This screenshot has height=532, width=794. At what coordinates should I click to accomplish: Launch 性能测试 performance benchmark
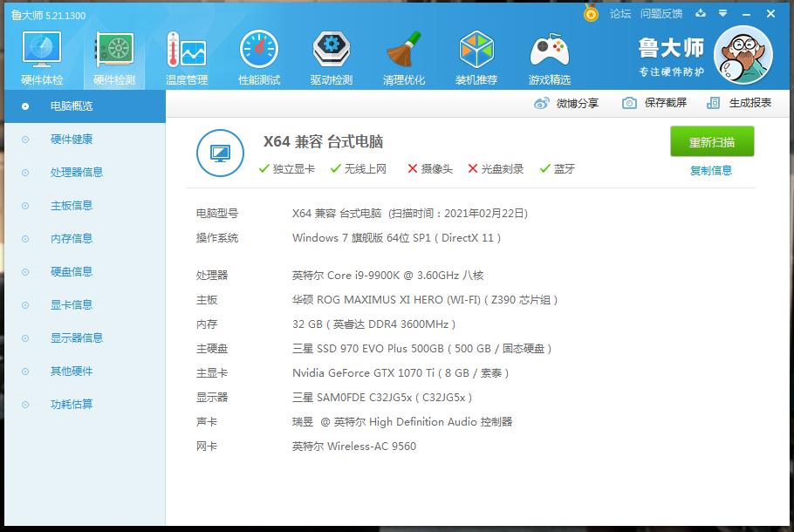[259, 57]
